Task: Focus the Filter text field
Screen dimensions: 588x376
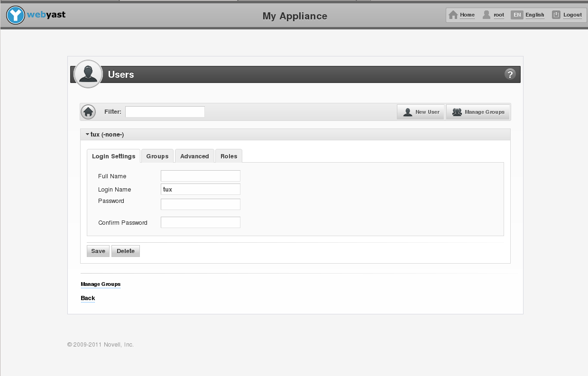Action: click(x=165, y=112)
